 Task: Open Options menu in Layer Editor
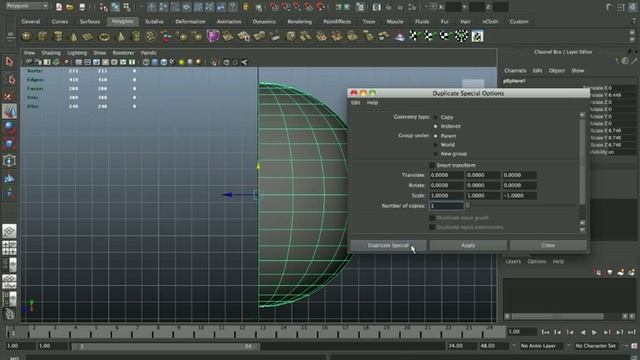[x=537, y=262]
